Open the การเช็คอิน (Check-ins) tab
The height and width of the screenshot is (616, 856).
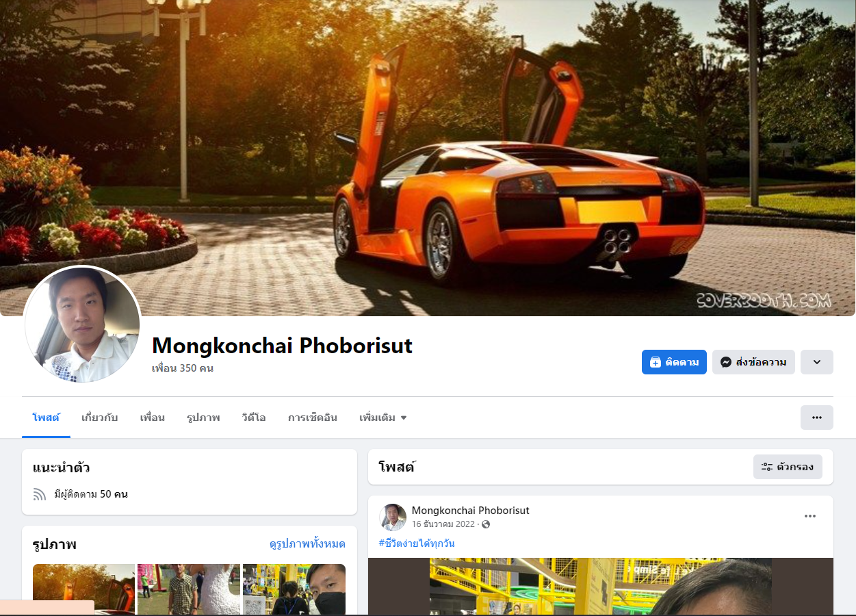313,418
